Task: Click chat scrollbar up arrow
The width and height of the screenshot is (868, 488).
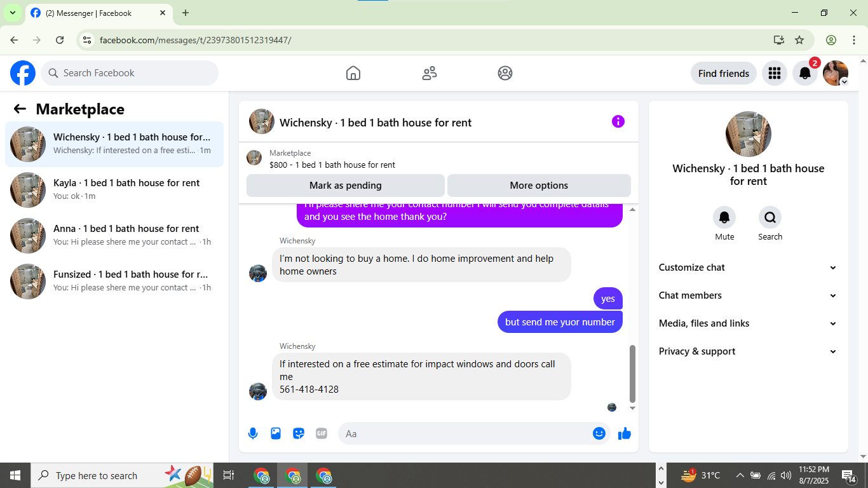Action: coord(632,210)
